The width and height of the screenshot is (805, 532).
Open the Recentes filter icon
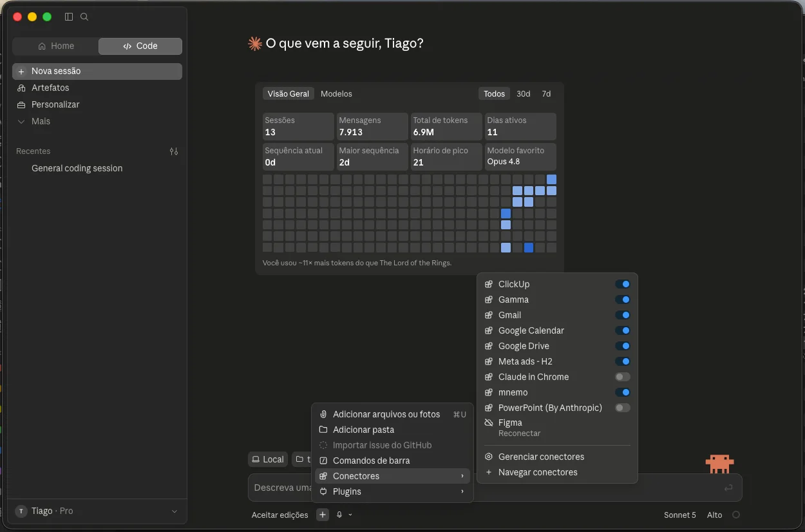click(174, 151)
